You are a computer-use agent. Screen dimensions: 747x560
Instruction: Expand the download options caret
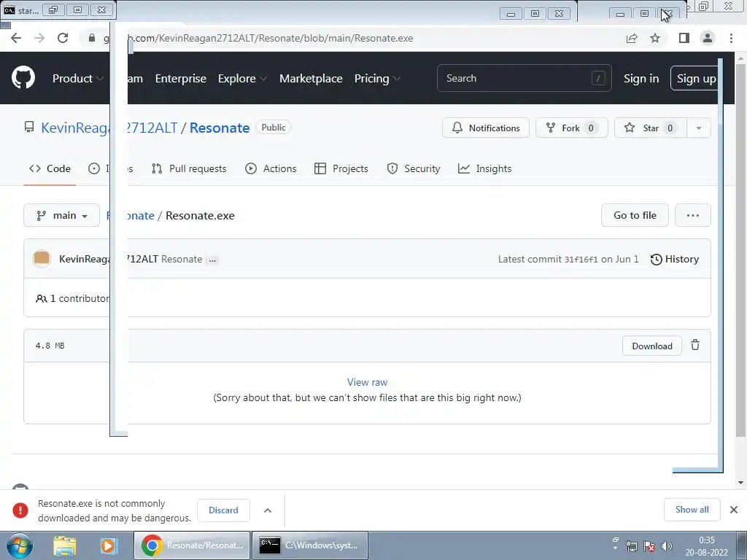(x=268, y=510)
